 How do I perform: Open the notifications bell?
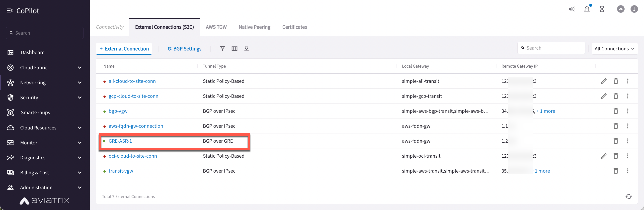[x=586, y=9]
